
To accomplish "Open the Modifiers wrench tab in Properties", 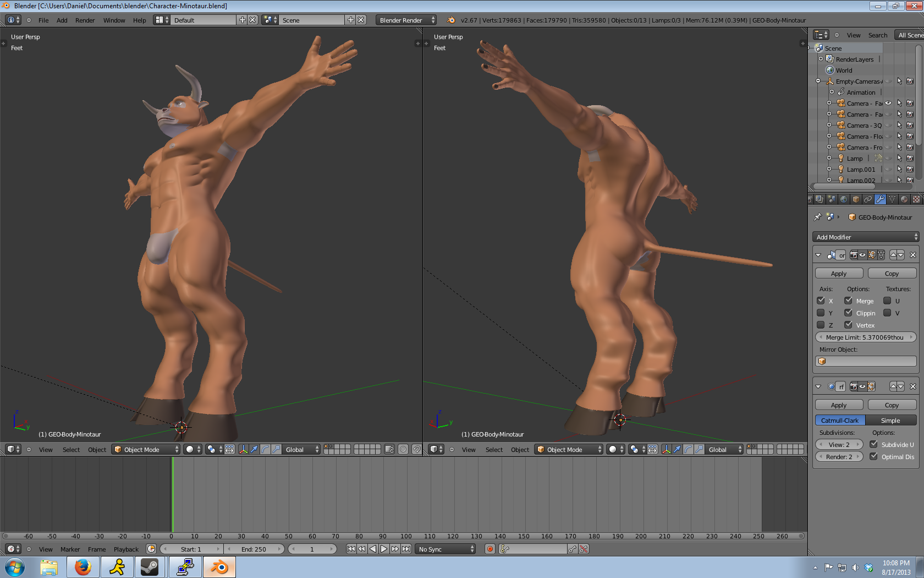I will (880, 199).
